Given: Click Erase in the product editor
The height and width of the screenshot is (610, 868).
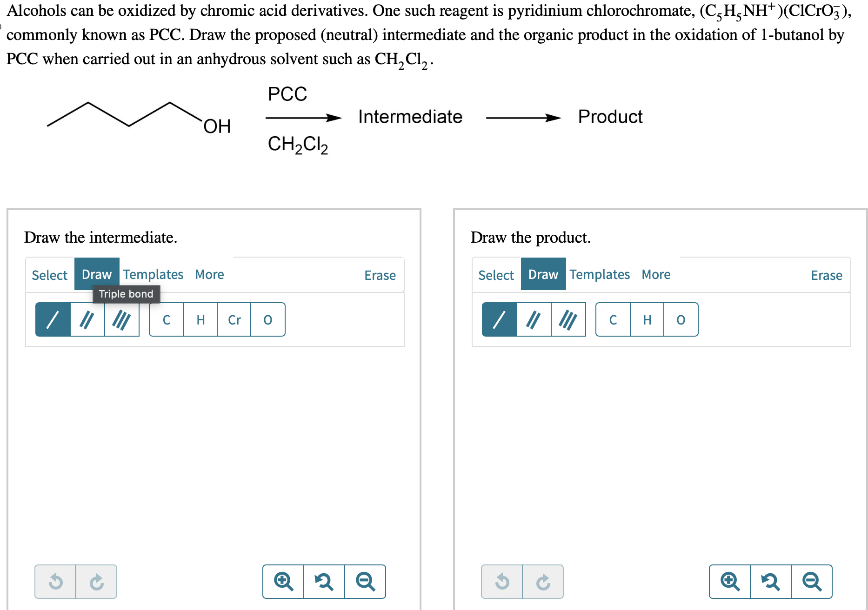Looking at the screenshot, I should (827, 275).
